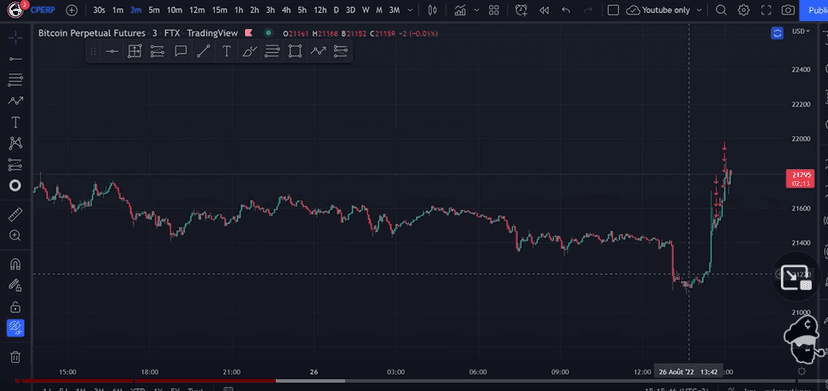Open the brush and shapes tools in sidebar

(15, 101)
